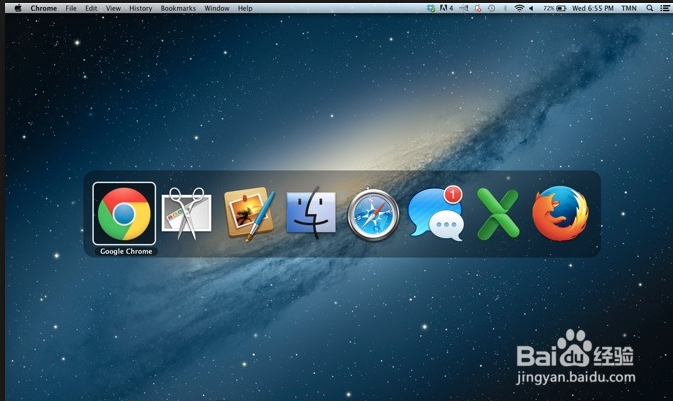Image resolution: width=673 pixels, height=401 pixels.
Task: Switch to Firefox in the app switcher
Action: tap(561, 213)
